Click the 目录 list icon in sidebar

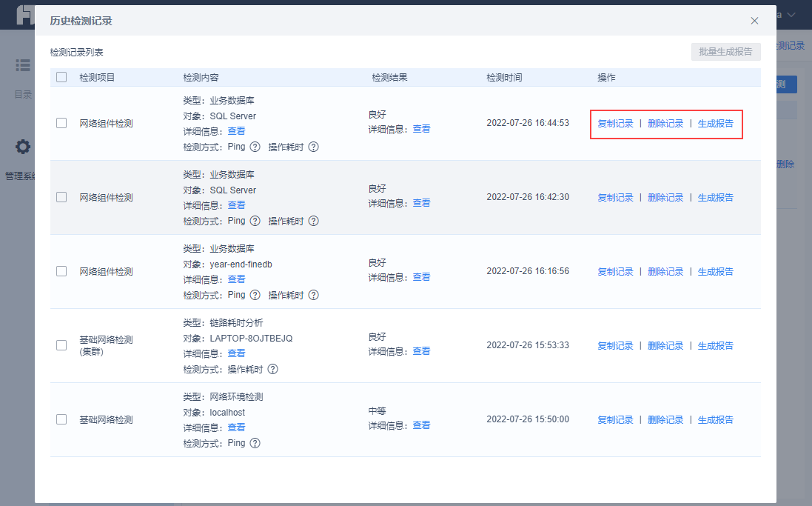click(x=23, y=65)
